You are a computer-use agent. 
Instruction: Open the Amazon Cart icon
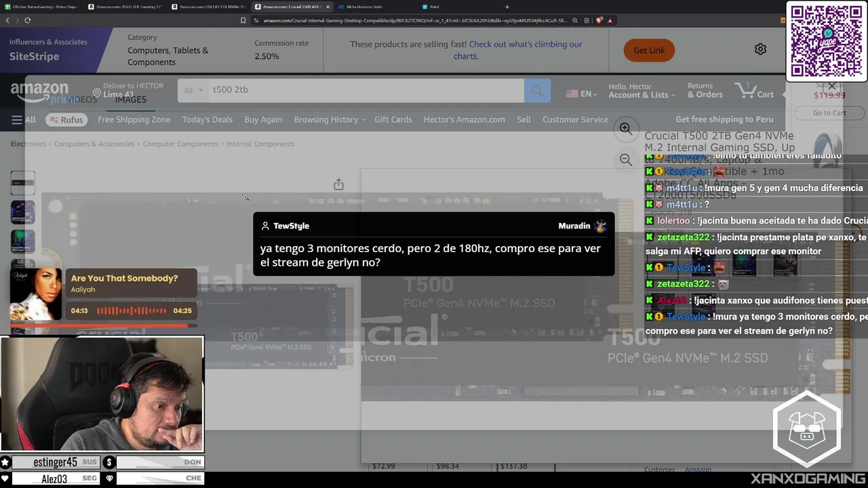tap(754, 90)
